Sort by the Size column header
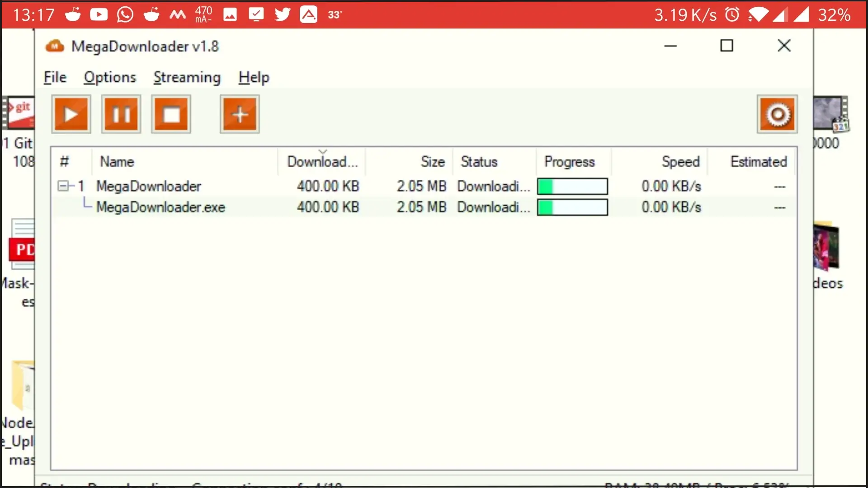The image size is (868, 488). pos(409,162)
